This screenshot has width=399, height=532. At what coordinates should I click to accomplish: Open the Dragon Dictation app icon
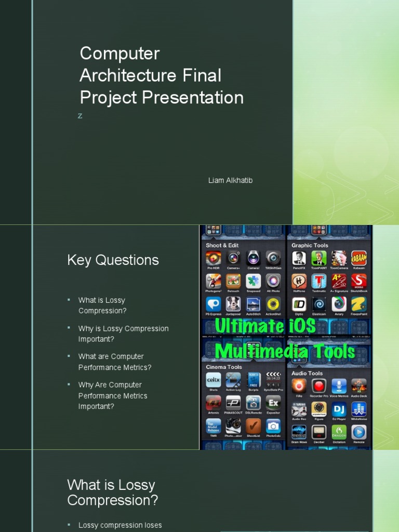(x=339, y=432)
